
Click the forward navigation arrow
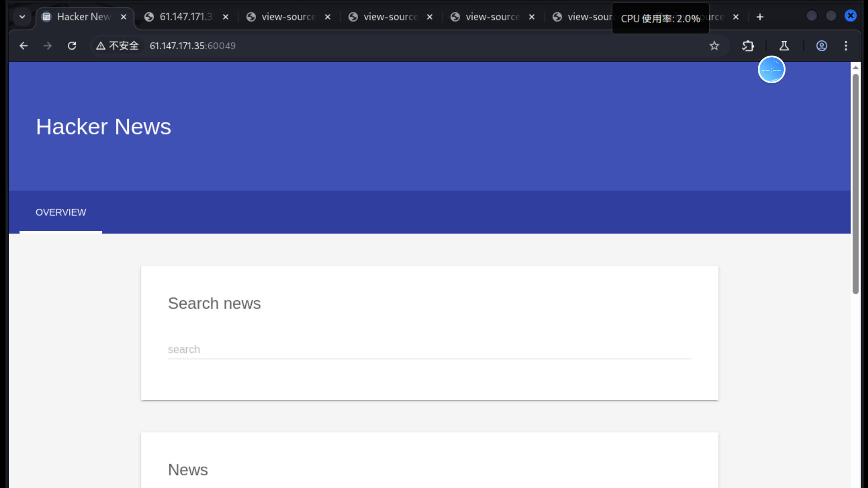click(47, 46)
